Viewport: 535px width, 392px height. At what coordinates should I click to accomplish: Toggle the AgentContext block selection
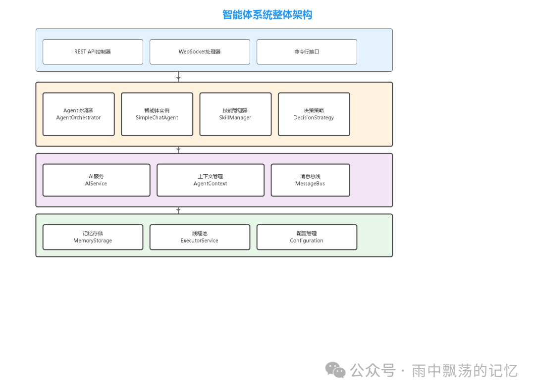[x=210, y=180]
